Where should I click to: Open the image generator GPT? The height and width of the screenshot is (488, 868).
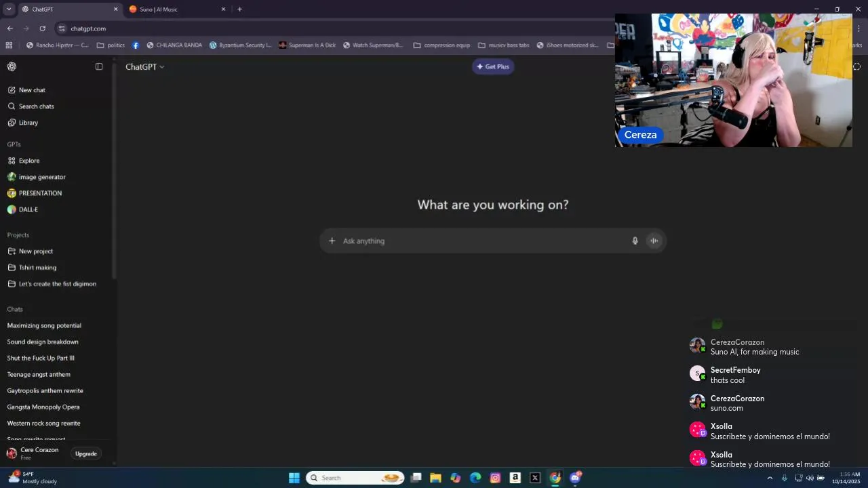(x=37, y=177)
